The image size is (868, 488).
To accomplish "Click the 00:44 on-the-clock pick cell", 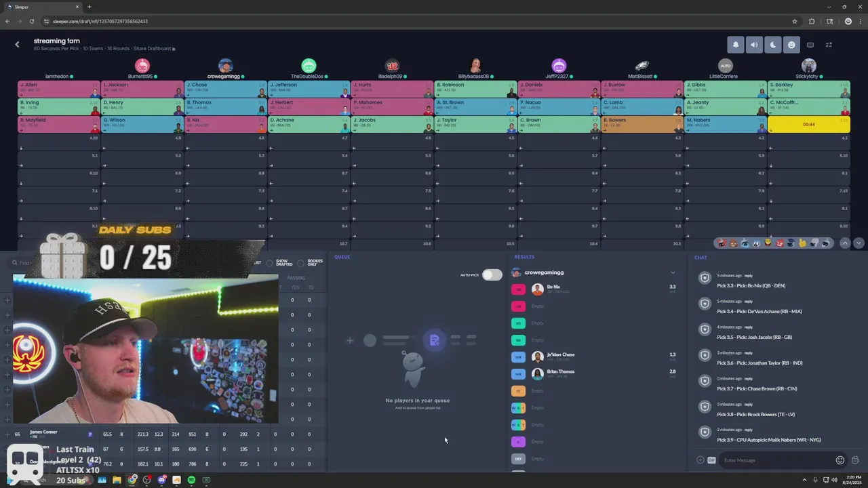I will [808, 124].
